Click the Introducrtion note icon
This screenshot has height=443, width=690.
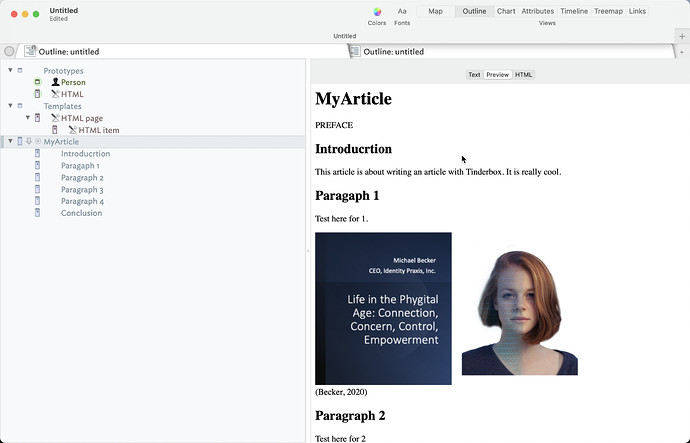pyautogui.click(x=37, y=153)
